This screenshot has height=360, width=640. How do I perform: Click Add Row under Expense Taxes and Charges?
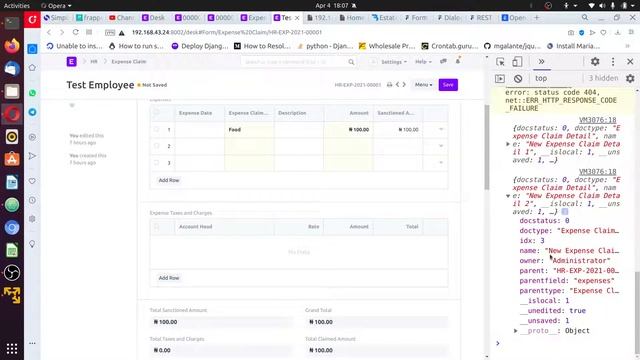[x=169, y=278]
